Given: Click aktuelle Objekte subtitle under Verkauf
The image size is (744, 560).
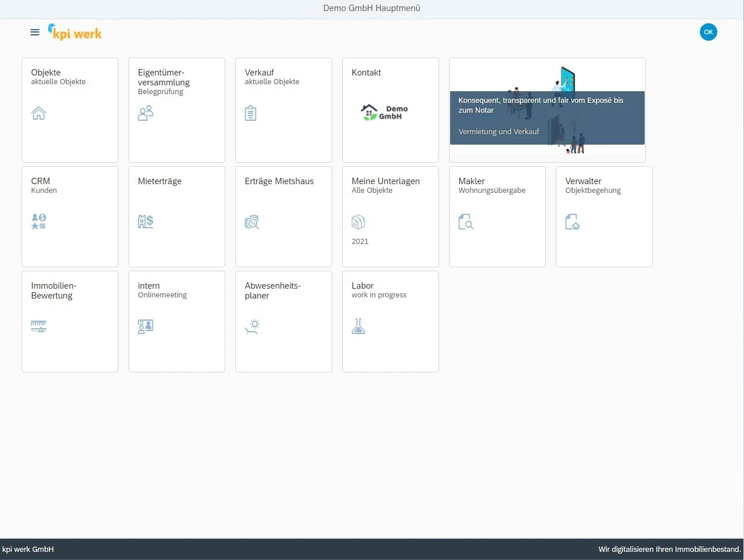Looking at the screenshot, I should coord(272,82).
